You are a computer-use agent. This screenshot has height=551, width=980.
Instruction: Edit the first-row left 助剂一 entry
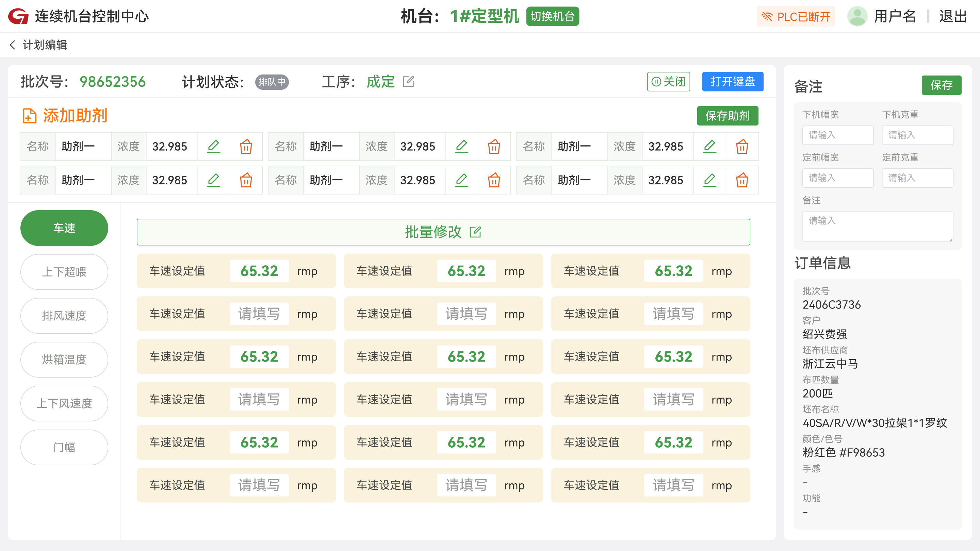click(213, 146)
